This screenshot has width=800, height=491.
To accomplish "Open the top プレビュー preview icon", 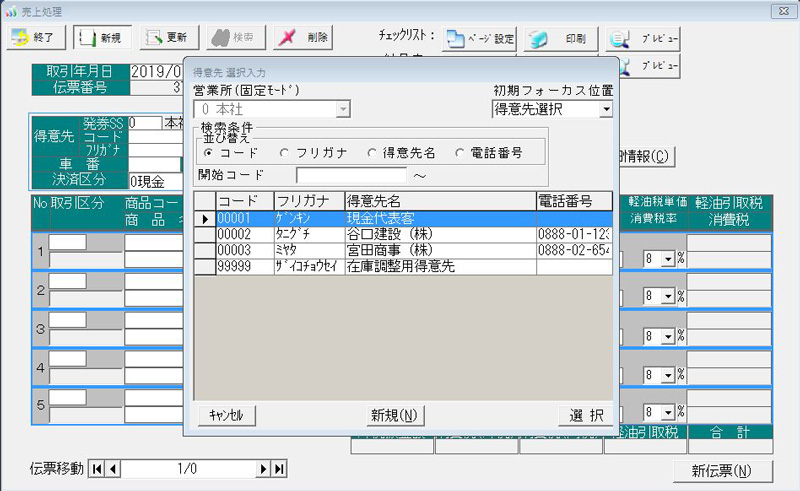I will coord(645,40).
